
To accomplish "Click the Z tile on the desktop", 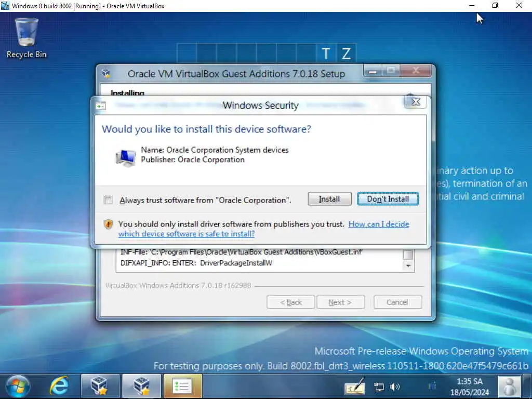I will point(346,54).
